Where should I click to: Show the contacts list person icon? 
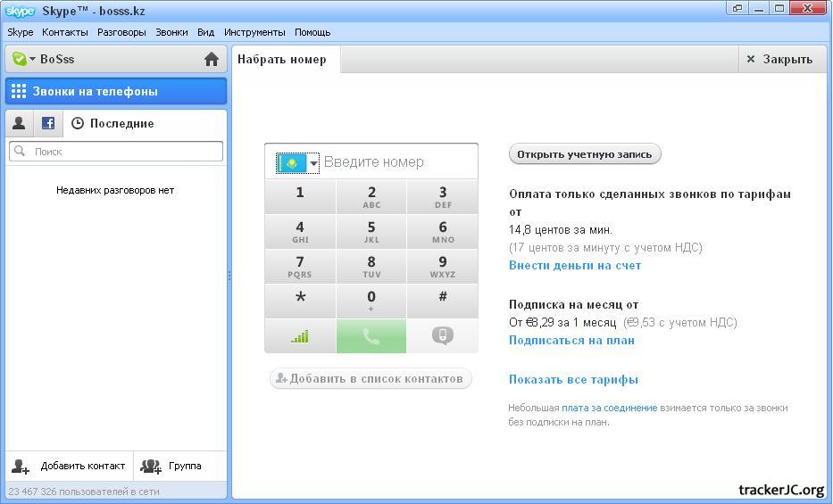click(x=19, y=123)
